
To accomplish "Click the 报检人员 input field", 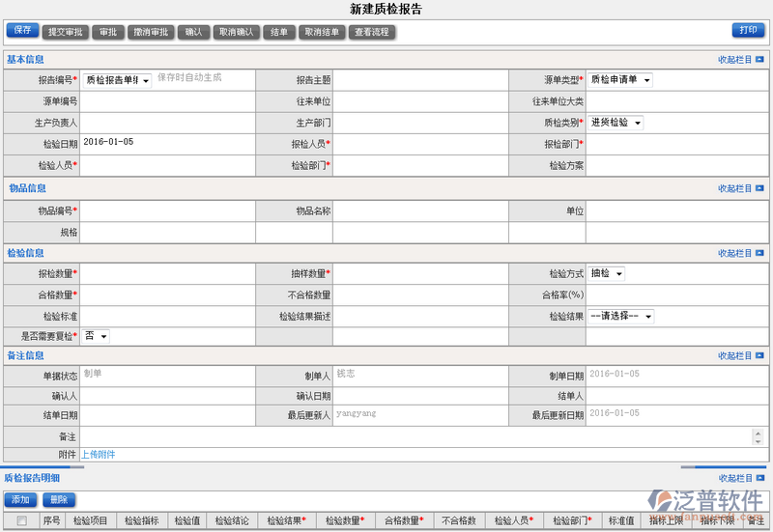I will click(x=420, y=144).
